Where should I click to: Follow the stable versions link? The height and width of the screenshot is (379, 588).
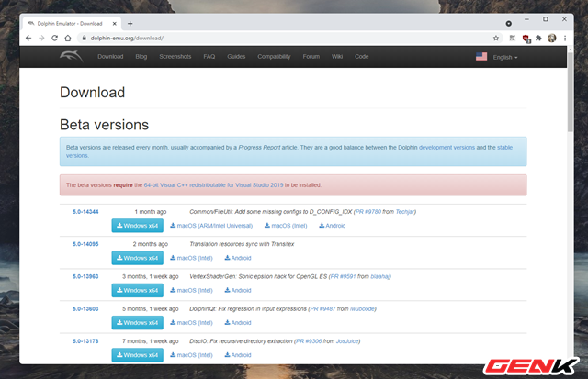point(504,147)
